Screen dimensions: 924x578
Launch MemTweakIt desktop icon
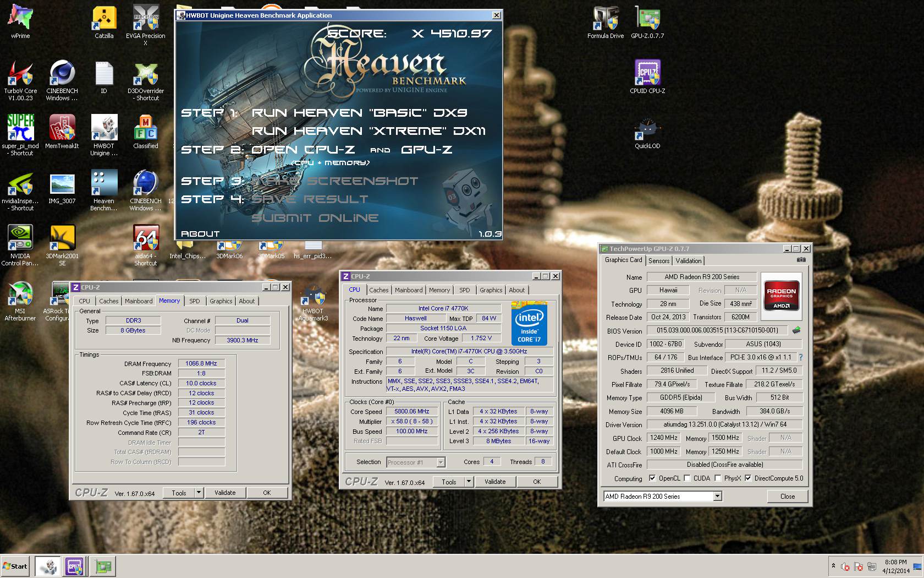tap(62, 132)
